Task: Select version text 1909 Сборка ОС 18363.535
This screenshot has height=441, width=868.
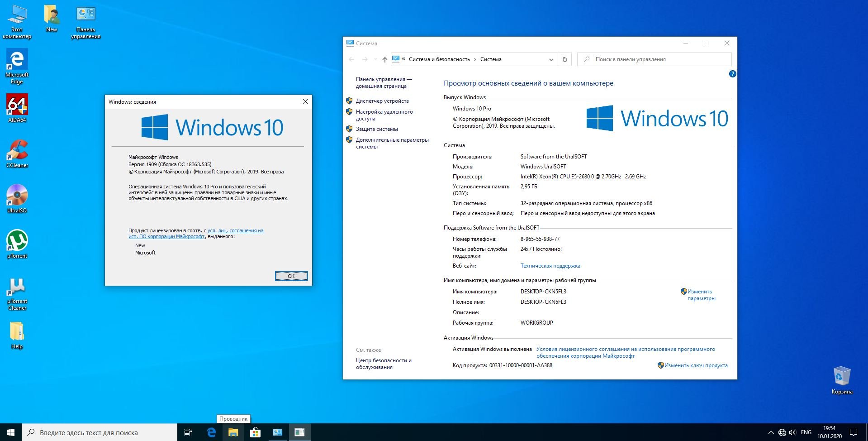Action: click(x=170, y=164)
